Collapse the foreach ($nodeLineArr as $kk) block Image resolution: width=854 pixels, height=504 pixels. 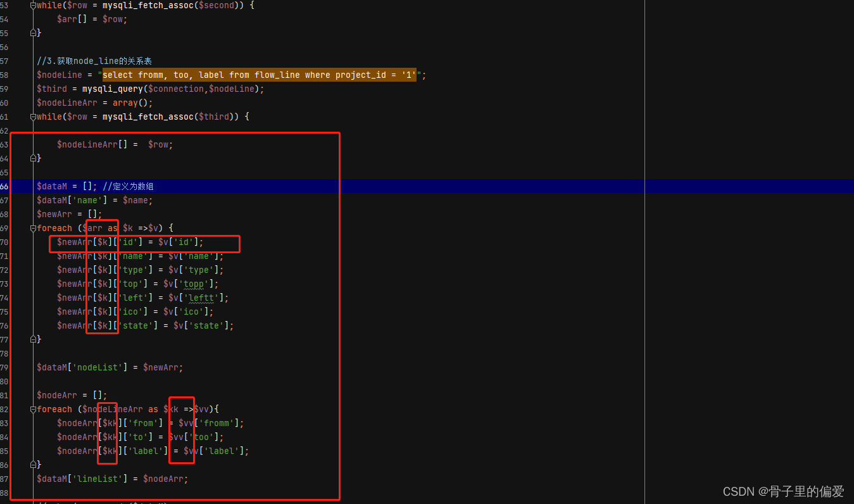click(x=33, y=409)
